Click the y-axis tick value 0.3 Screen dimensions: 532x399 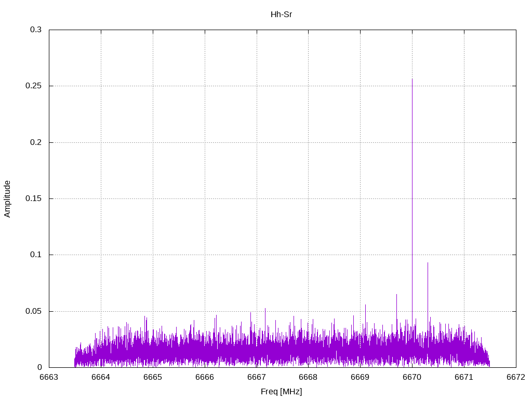36,30
